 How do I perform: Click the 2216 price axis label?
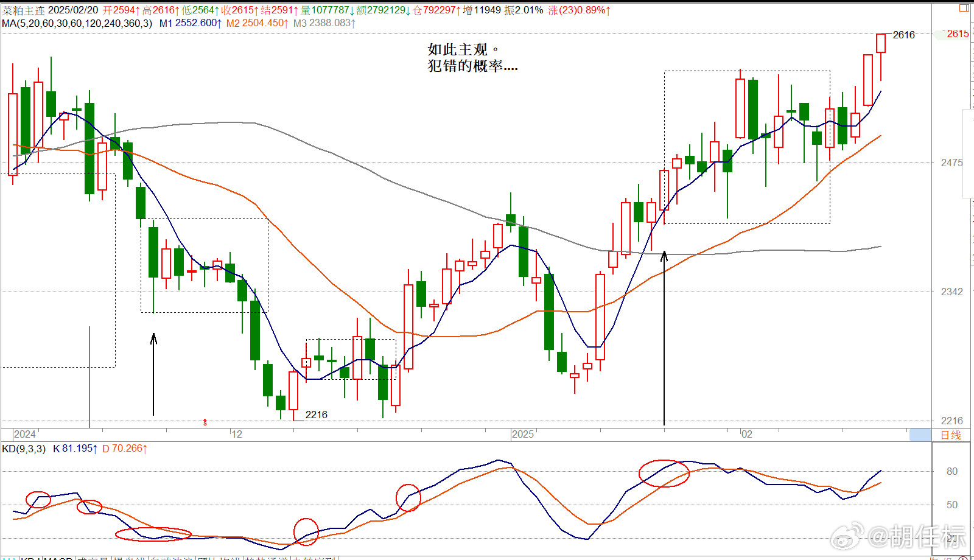click(952, 421)
